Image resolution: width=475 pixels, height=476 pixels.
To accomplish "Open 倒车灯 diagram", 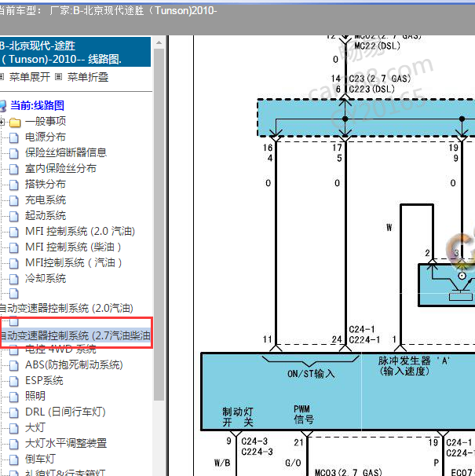I will tap(40, 459).
